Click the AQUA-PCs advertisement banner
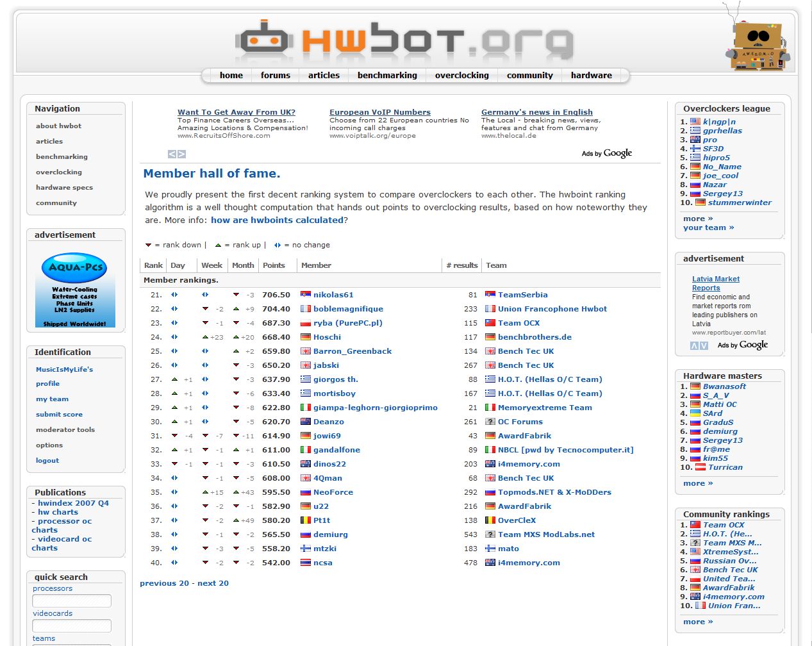 pos(76,290)
